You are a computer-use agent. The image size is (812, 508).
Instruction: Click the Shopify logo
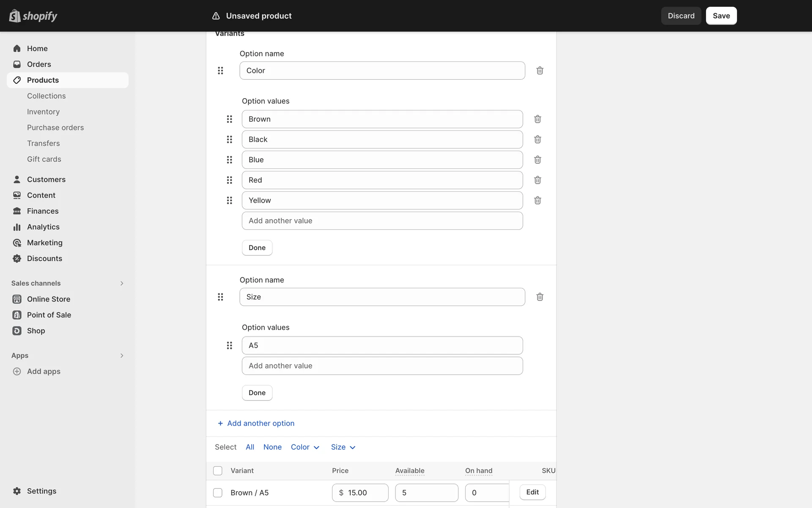(33, 16)
